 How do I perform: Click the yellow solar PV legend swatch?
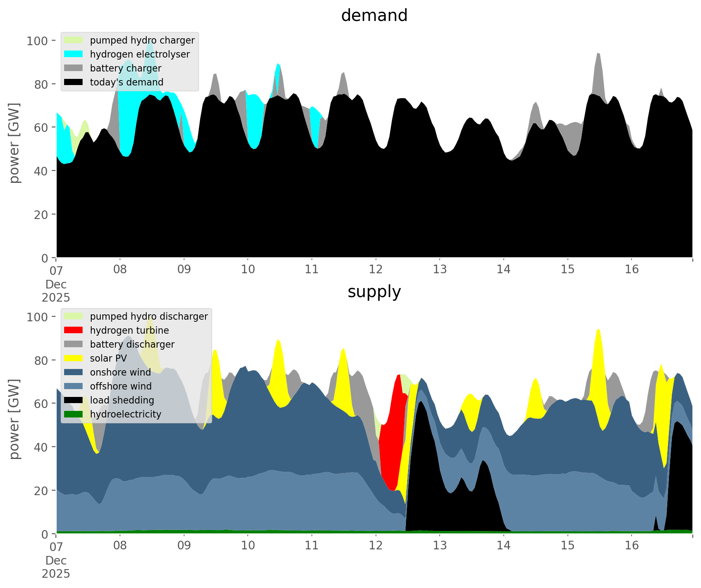click(x=74, y=358)
